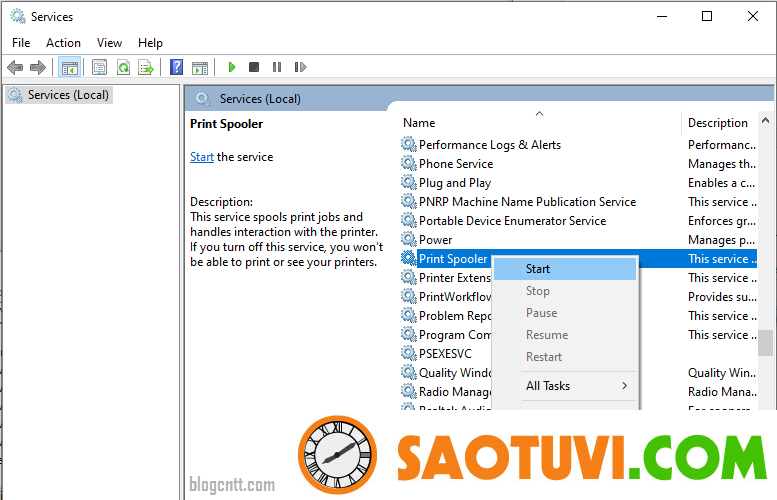Go forward with the toolbar Forward arrow
The width and height of the screenshot is (777, 500).
pos(38,67)
